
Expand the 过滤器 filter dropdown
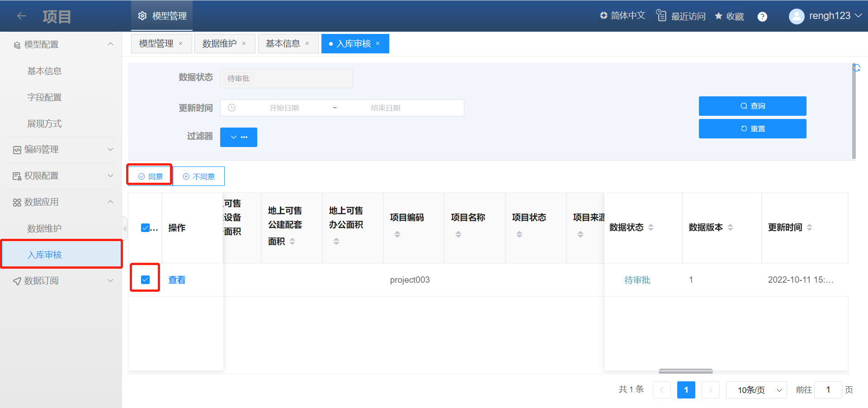pyautogui.click(x=238, y=137)
